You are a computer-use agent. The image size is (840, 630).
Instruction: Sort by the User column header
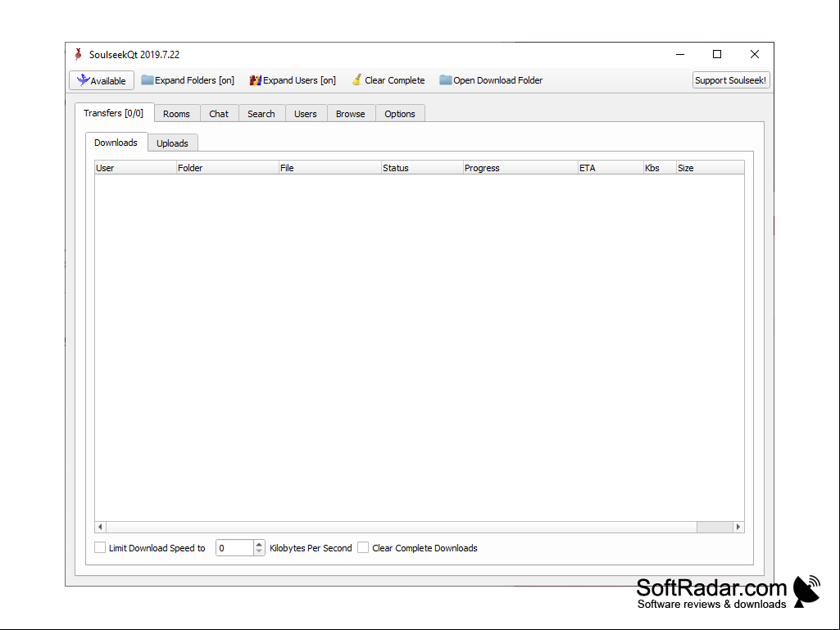[135, 168]
